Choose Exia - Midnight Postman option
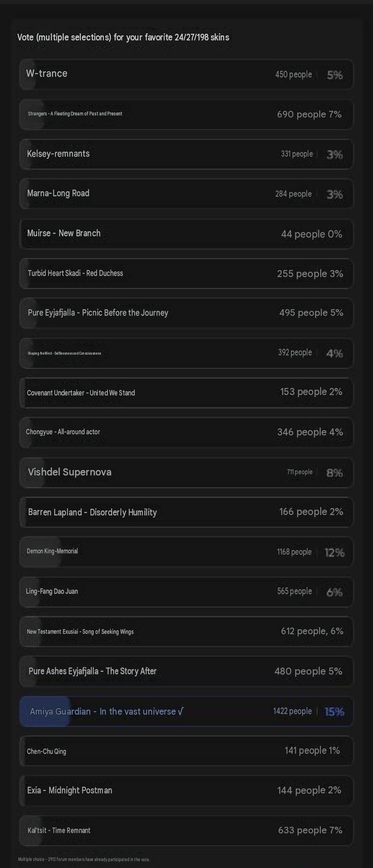This screenshot has height=868, width=373. coord(186,791)
